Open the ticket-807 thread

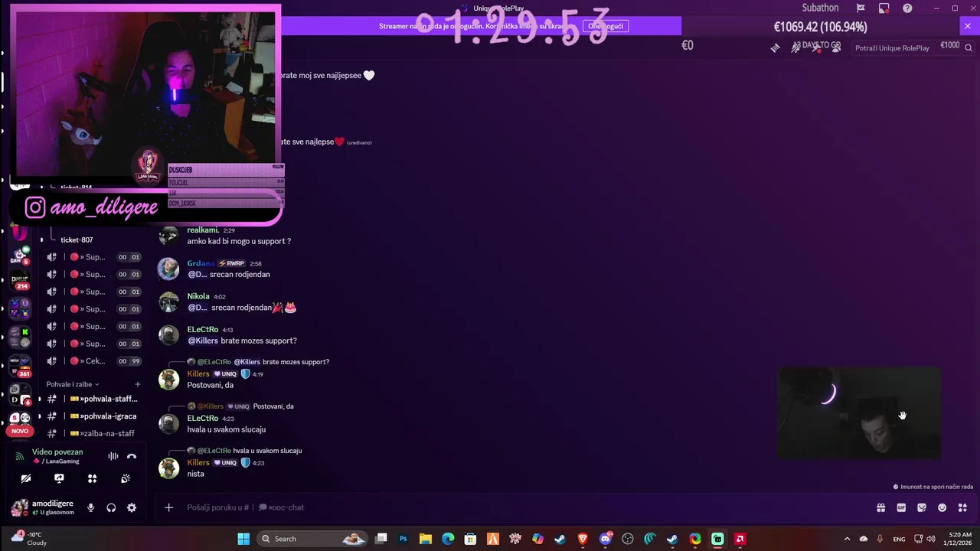point(77,240)
